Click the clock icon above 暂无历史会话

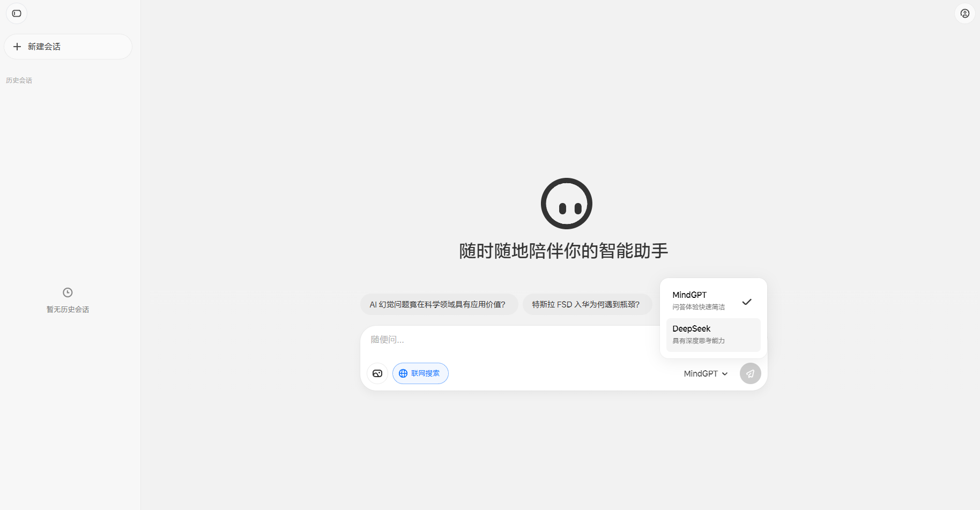[68, 292]
